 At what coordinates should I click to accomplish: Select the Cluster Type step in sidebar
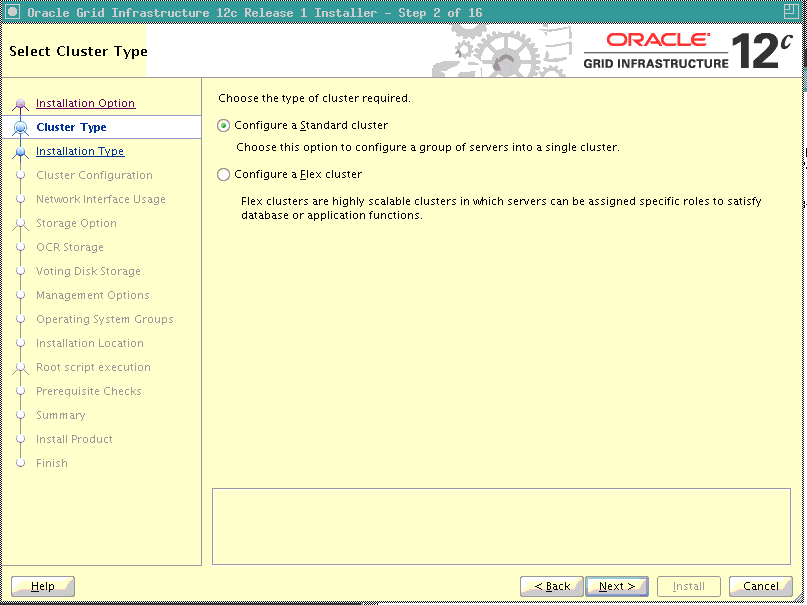pos(72,127)
